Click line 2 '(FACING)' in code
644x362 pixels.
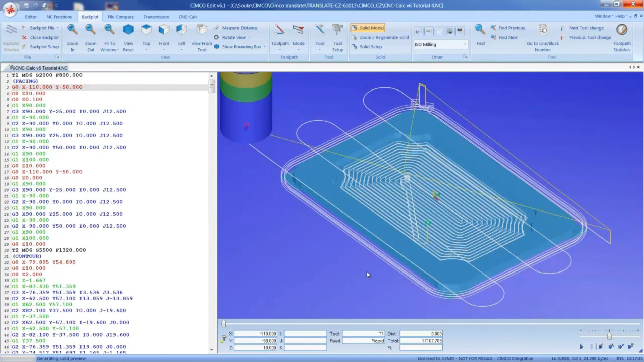(25, 81)
